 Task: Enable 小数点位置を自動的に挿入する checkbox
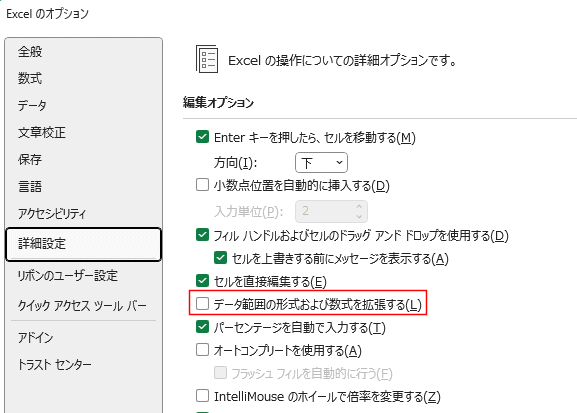[202, 185]
